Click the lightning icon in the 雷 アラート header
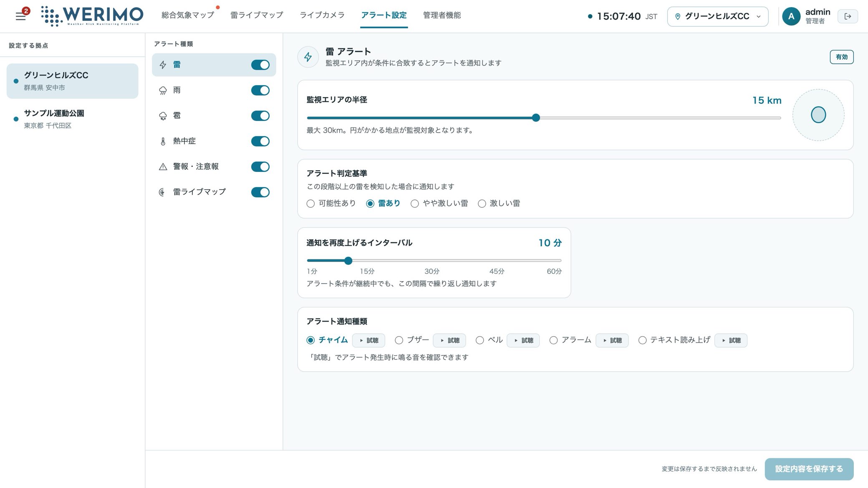868x488 pixels. (x=308, y=57)
